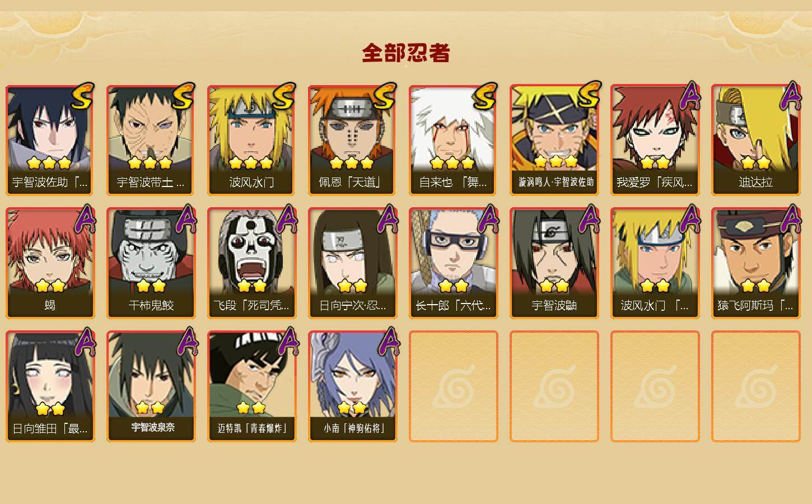
Task: Click the A rank badge on 日向雏田 card
Action: pos(85,342)
